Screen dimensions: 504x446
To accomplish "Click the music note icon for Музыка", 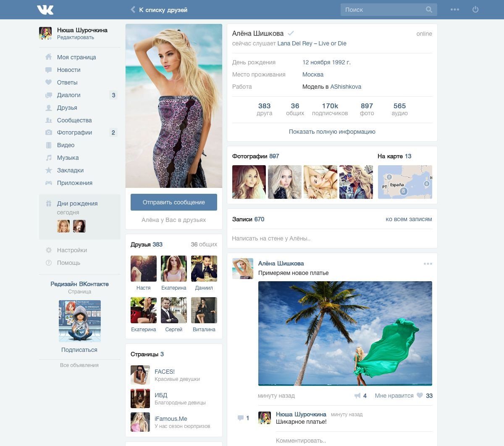I will (x=49, y=158).
